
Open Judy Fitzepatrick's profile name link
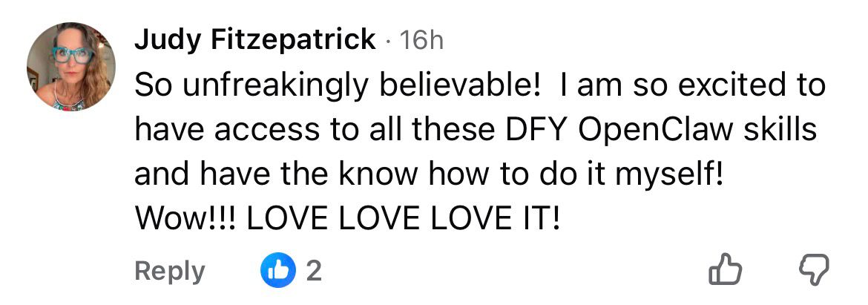254,39
